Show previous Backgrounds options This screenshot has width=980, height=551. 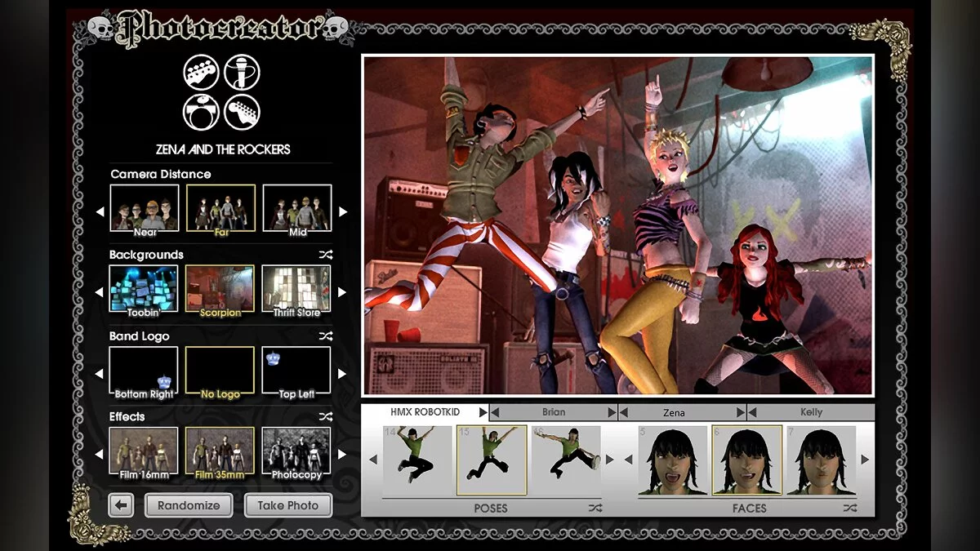pos(100,292)
